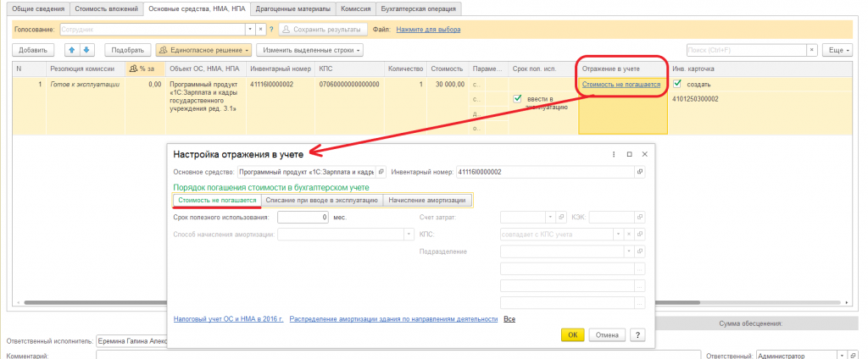Image resolution: width=868 pixels, height=359 pixels.
Task: Switch to 'Бухгалтерская операция' tab
Action: 419,8
